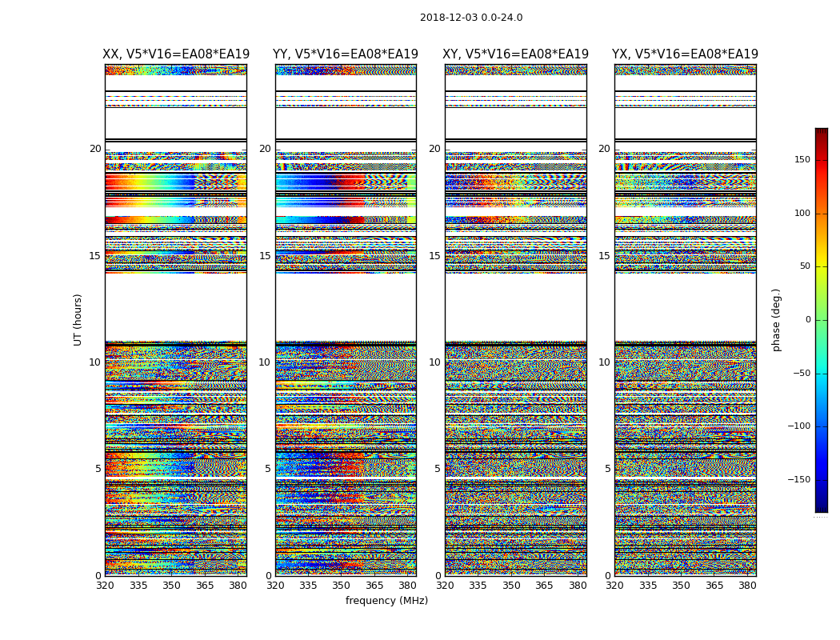Viewport: 840px width, 640px height.
Task: Click the XX panel x-axis tick 380
Action: pyautogui.click(x=238, y=586)
